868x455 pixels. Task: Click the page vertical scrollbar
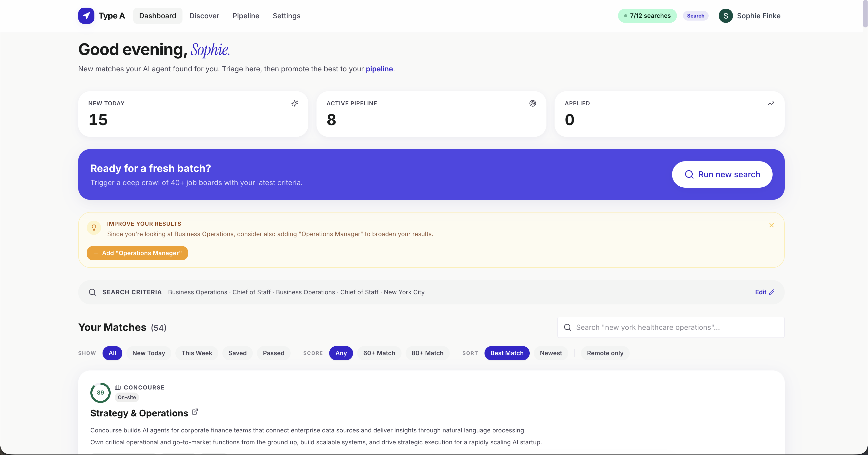click(x=865, y=13)
